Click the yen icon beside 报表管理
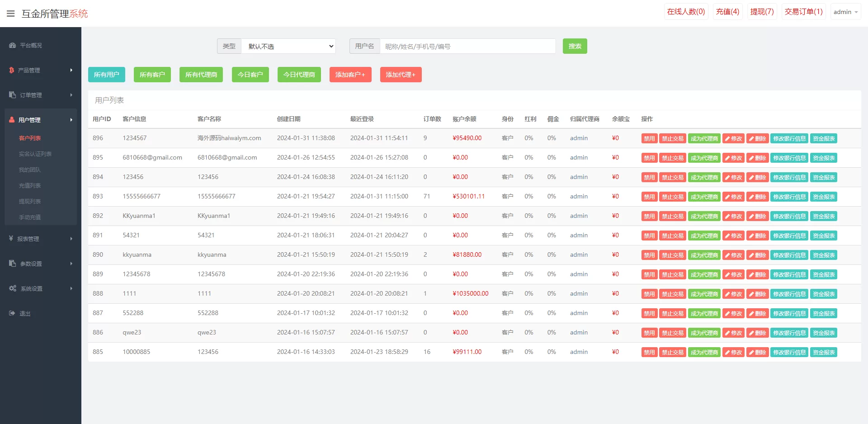This screenshot has height=424, width=868. 11,238
